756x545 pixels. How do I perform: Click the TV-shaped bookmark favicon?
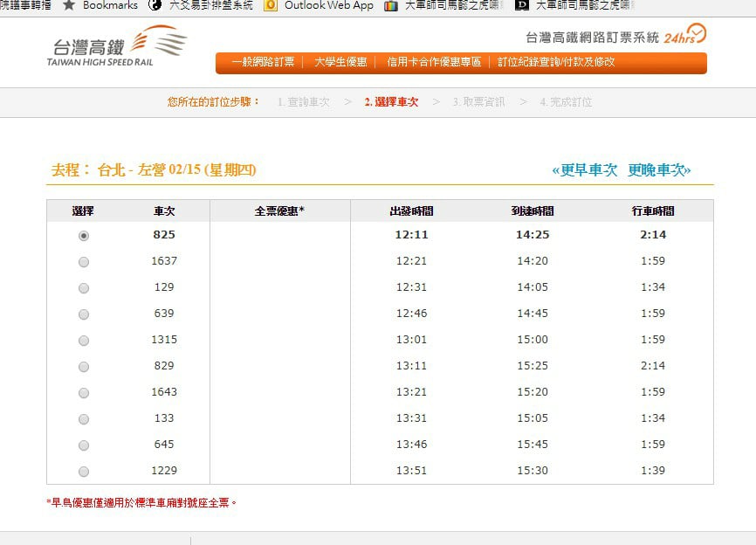click(x=390, y=6)
